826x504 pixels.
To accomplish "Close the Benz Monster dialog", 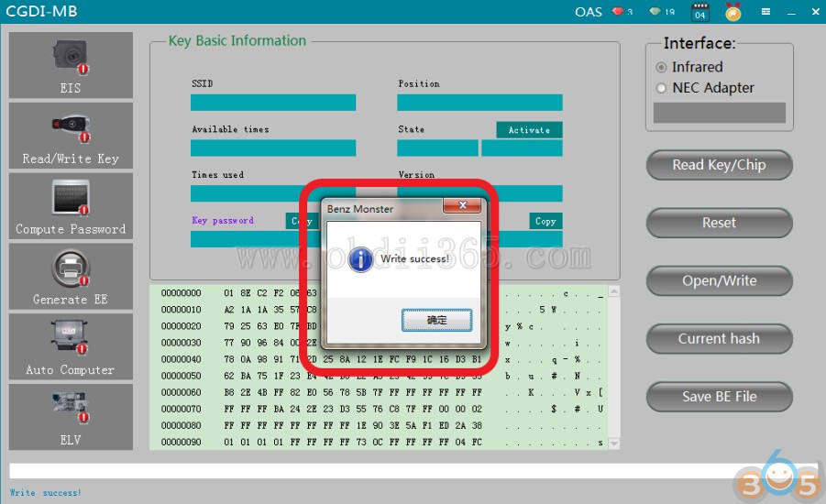I will coord(462,205).
